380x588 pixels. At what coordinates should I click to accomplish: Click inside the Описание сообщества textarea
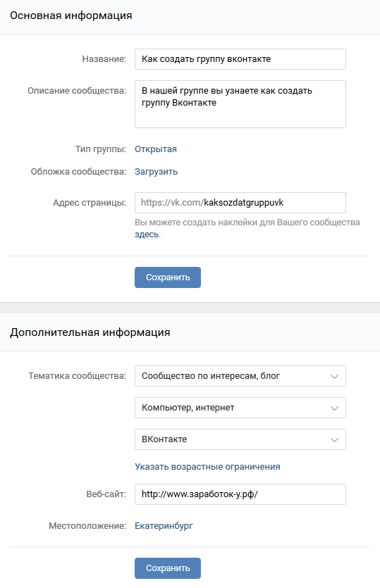pos(240,104)
